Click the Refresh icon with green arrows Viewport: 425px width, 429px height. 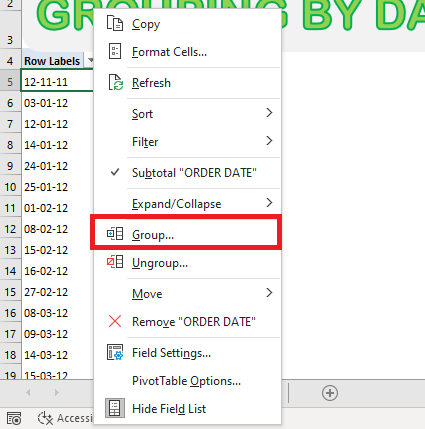click(x=116, y=82)
